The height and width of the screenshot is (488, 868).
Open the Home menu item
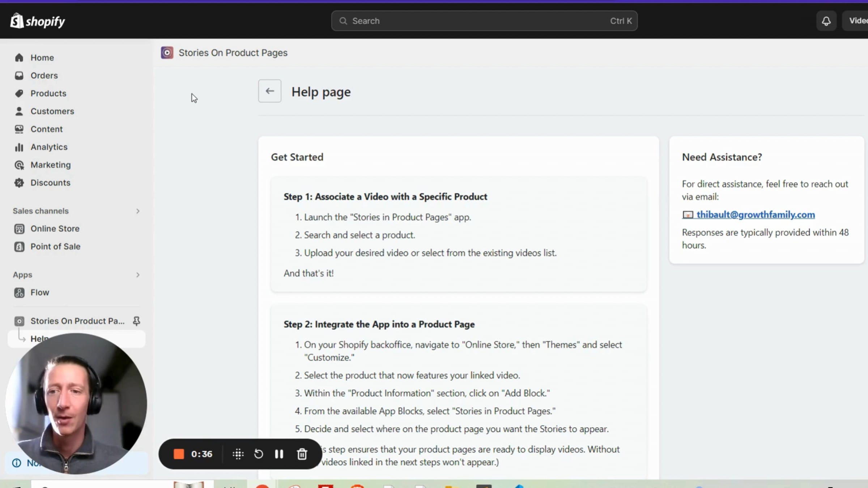pyautogui.click(x=42, y=58)
